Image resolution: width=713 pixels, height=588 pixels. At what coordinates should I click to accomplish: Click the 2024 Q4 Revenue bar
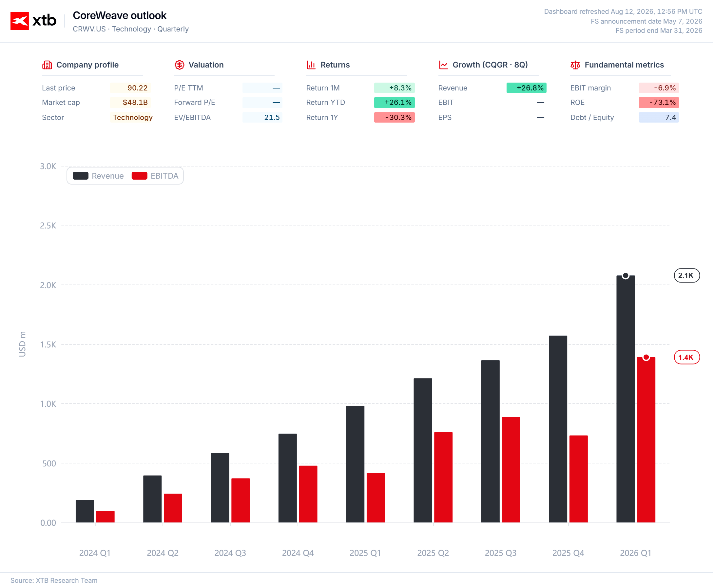(x=288, y=478)
